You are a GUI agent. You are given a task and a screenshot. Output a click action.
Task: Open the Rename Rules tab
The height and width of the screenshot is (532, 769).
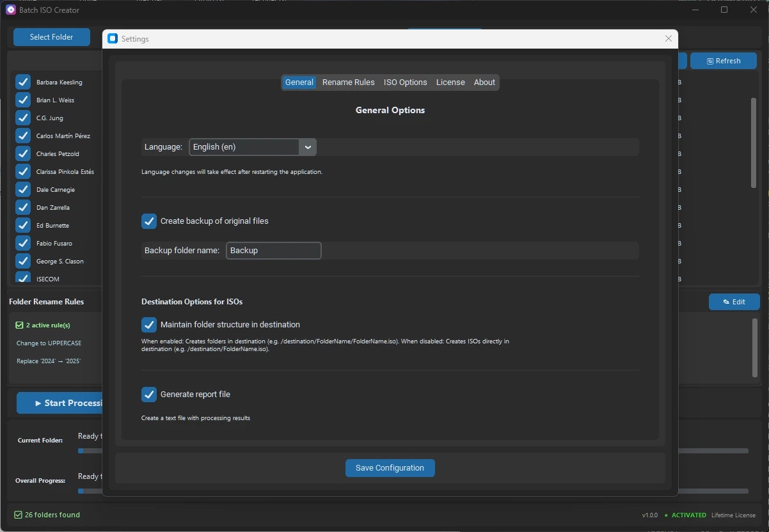coord(349,82)
